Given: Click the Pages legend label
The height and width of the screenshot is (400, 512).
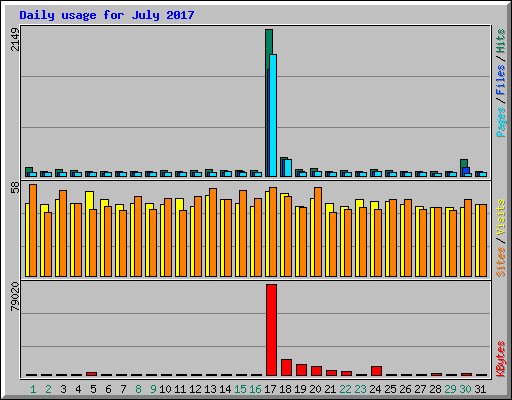Looking at the screenshot, I should [x=501, y=122].
